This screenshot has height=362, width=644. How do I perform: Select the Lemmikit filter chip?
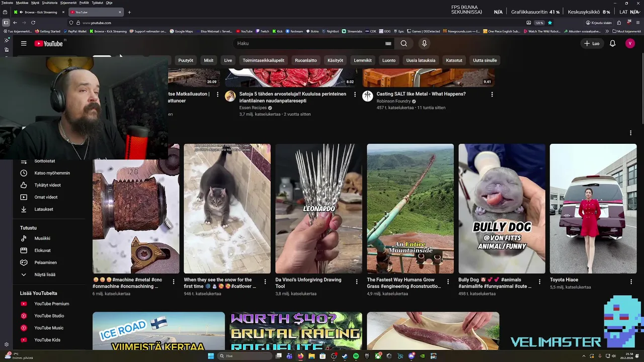point(363,60)
